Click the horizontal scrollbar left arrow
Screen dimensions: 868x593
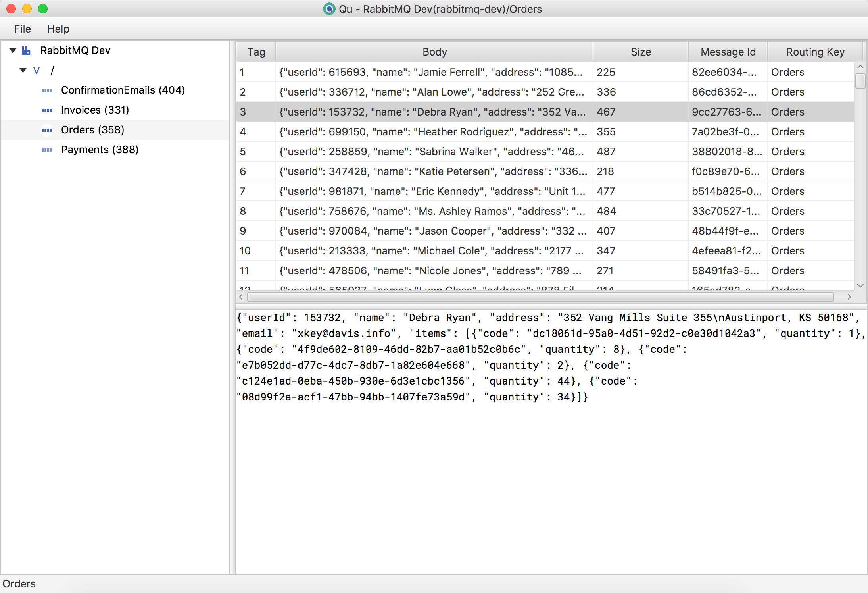[241, 297]
